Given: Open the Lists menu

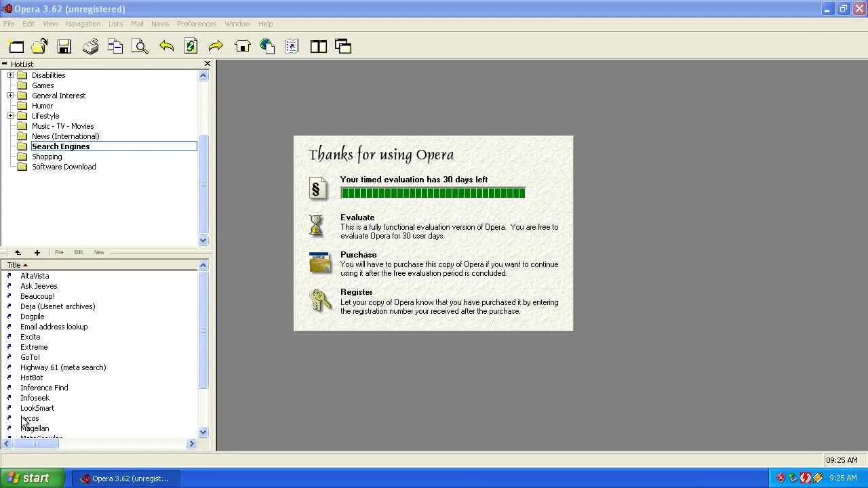Looking at the screenshot, I should click(116, 24).
